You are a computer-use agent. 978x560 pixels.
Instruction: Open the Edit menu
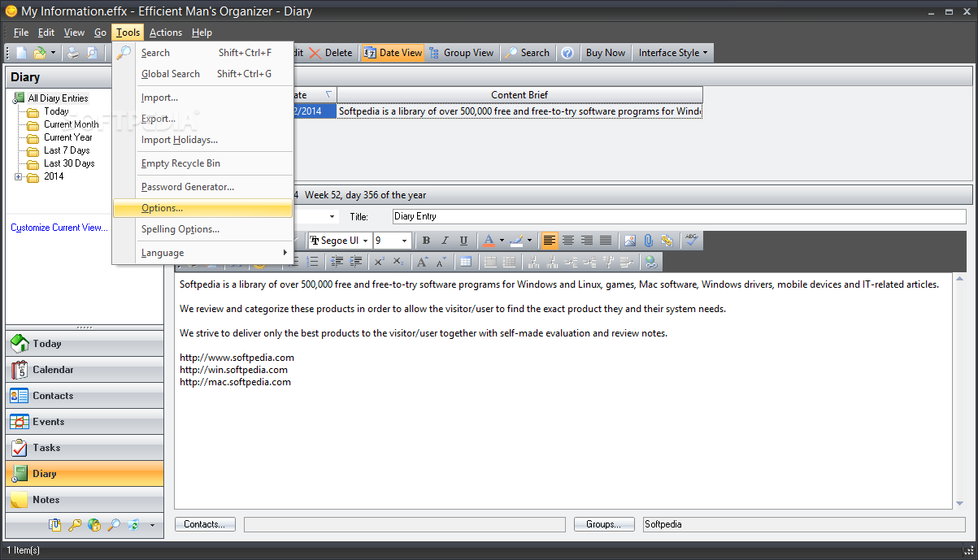pos(46,33)
